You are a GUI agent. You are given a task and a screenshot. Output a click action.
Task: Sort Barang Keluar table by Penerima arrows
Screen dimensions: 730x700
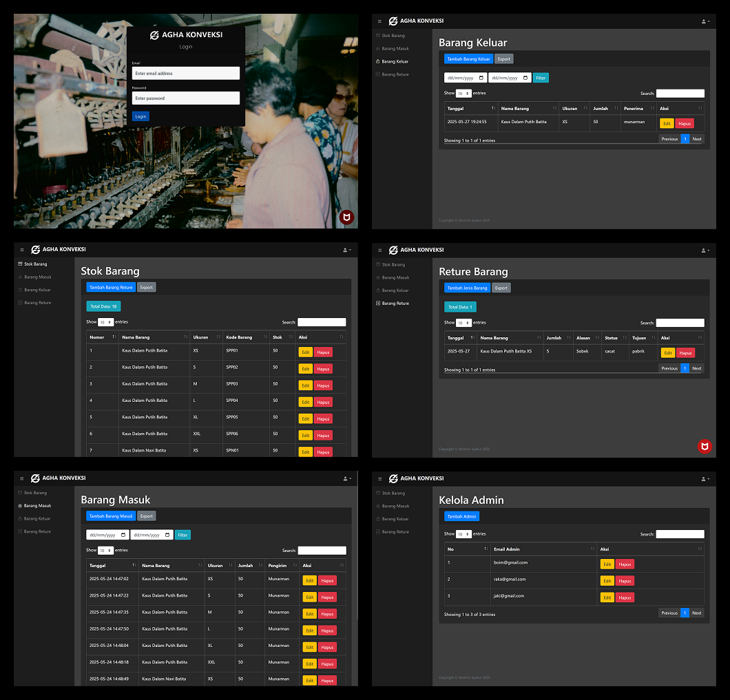pyautogui.click(x=651, y=109)
